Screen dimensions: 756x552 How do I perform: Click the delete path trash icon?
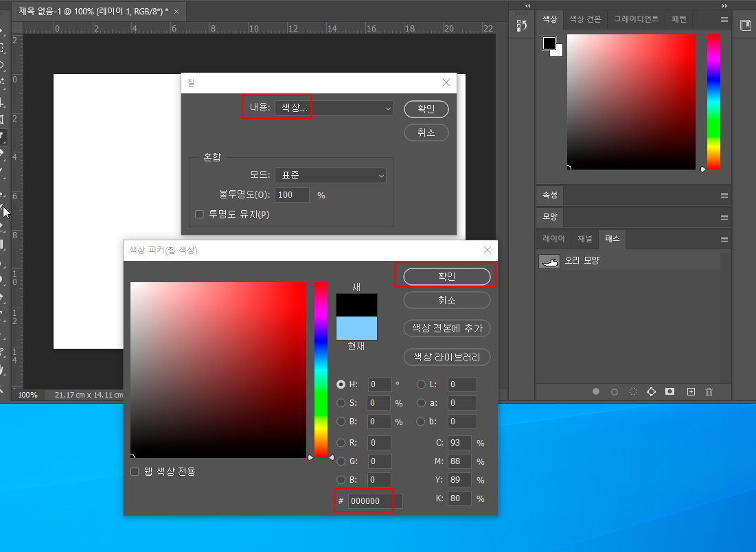click(x=709, y=391)
